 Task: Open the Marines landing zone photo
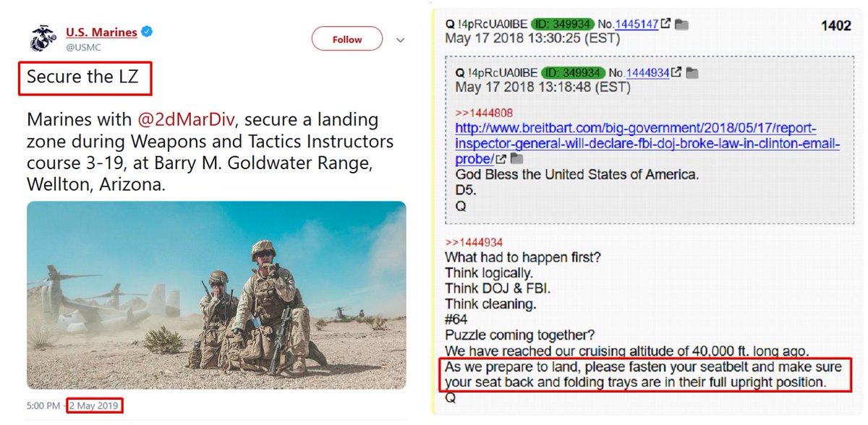[216, 296]
